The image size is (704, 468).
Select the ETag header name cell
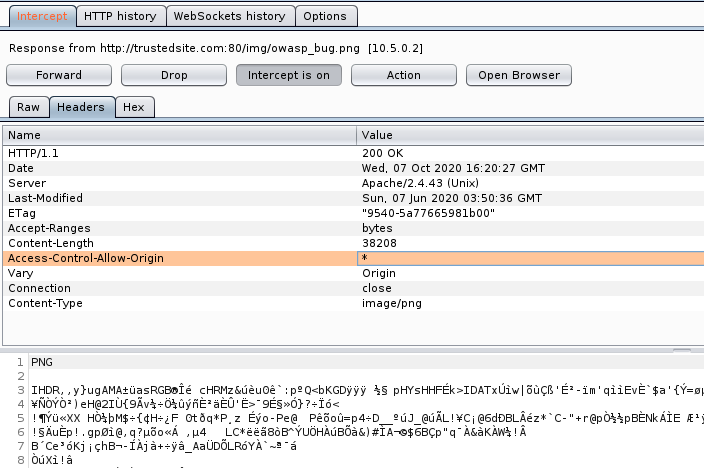click(x=180, y=213)
